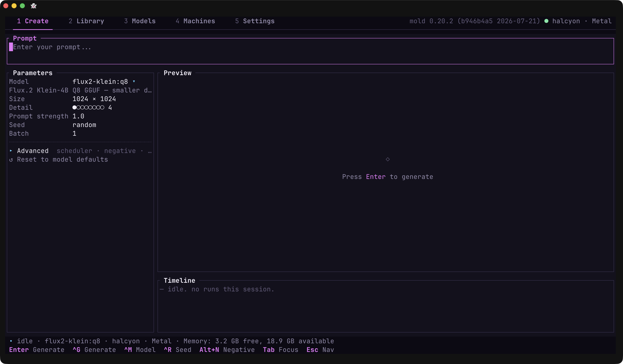Click flux2-klein:q8 in the status bar
Screen dimensions: 623x364
coord(72,341)
